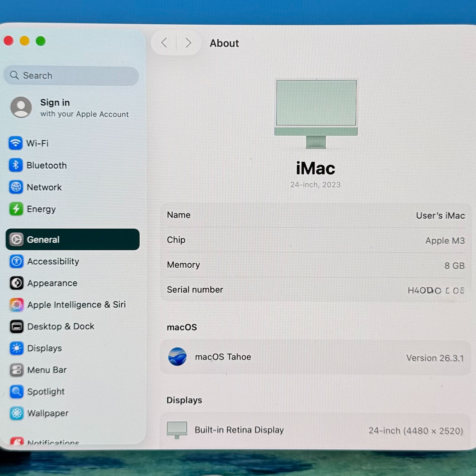Viewport: 476px width, 476px height.
Task: Minimize the window with yellow button
Action: [x=25, y=41]
